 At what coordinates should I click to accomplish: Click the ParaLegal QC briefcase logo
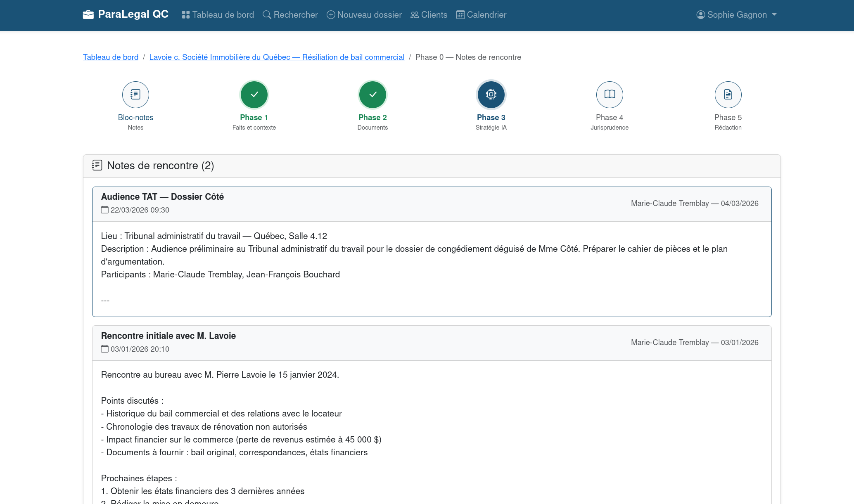pyautogui.click(x=88, y=15)
